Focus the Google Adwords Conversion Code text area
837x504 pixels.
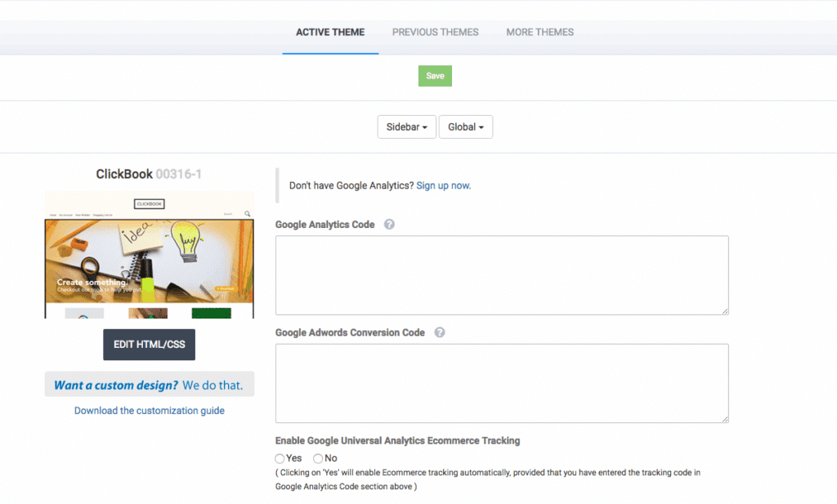pos(501,383)
